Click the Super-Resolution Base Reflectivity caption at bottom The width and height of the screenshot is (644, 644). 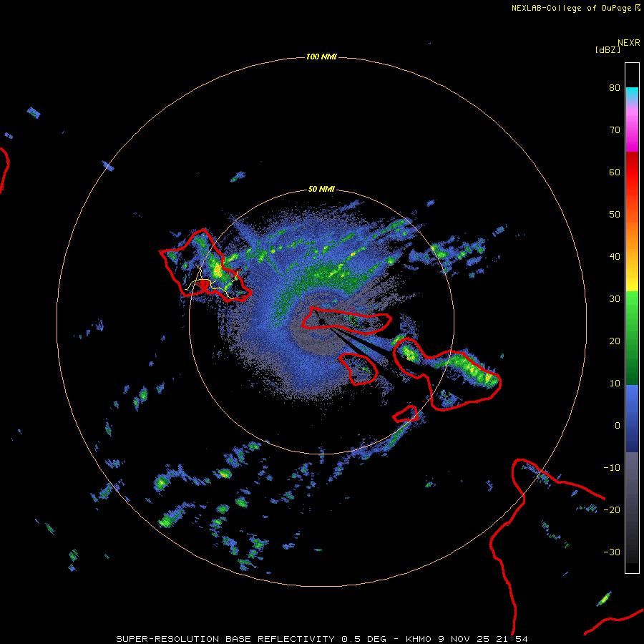[321, 639]
